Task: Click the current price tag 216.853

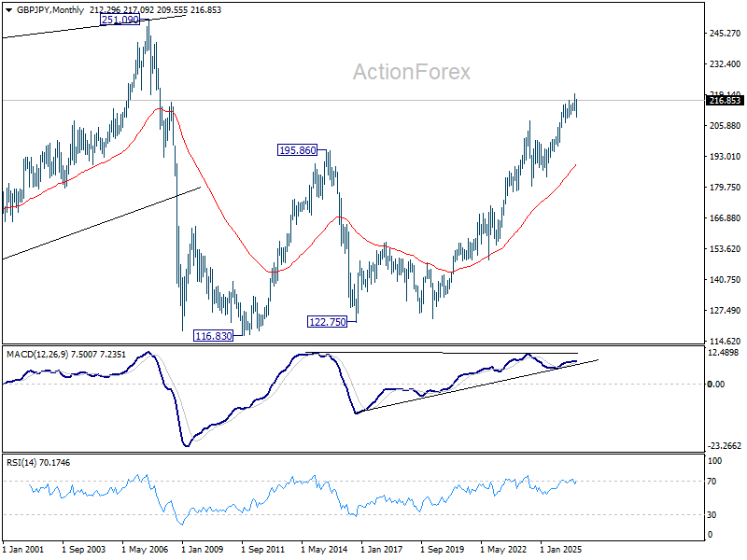Action: point(725,100)
